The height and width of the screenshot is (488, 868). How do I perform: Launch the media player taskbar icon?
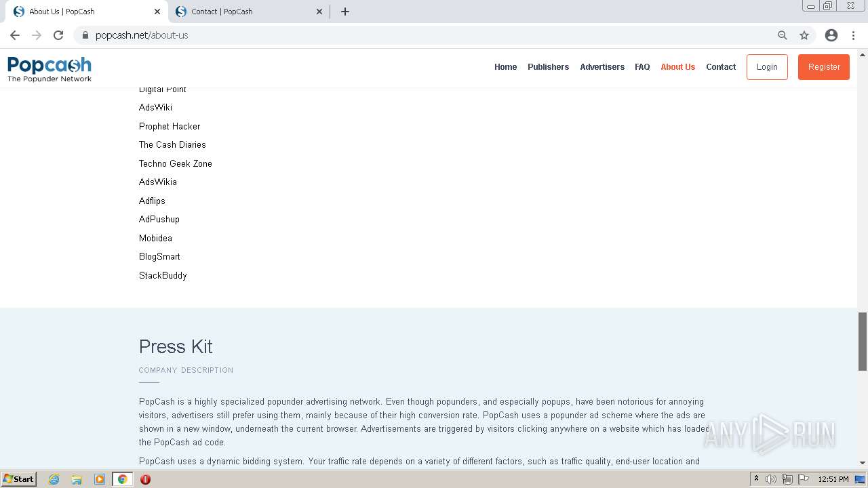pyautogui.click(x=100, y=479)
